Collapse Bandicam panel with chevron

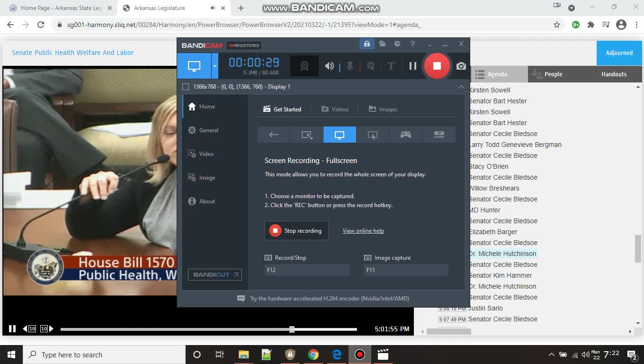pos(461,87)
